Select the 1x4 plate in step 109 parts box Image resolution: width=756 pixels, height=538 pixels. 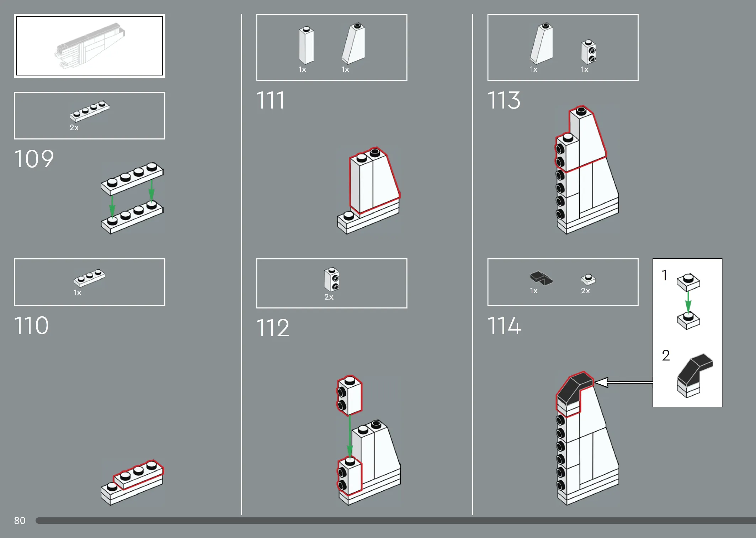tap(89, 111)
